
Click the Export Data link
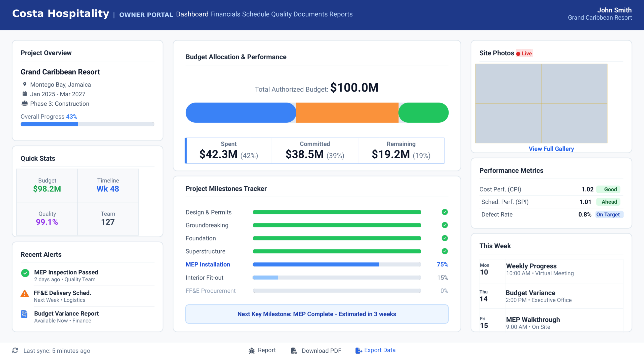tap(380, 350)
